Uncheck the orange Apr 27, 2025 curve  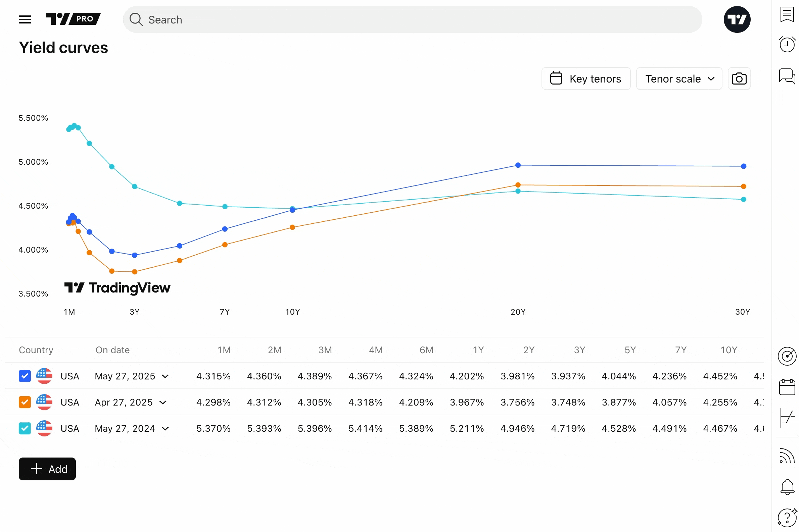(x=25, y=402)
